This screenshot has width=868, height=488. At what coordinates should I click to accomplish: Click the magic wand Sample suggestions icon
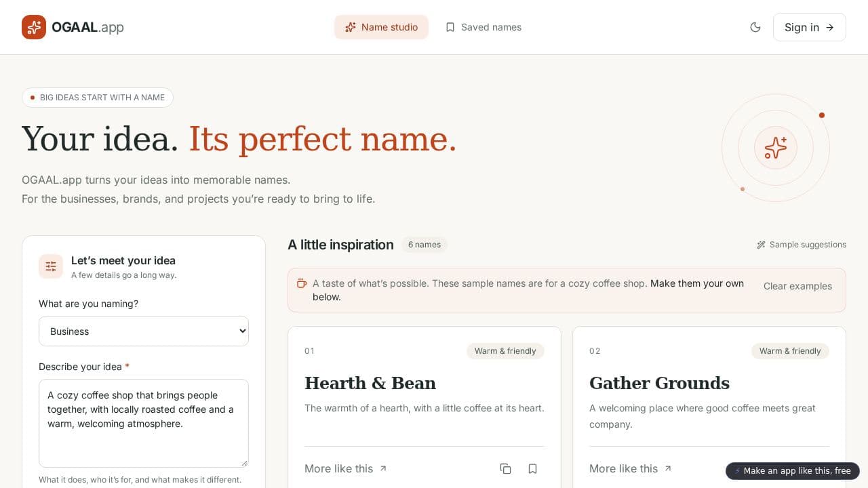pyautogui.click(x=761, y=245)
